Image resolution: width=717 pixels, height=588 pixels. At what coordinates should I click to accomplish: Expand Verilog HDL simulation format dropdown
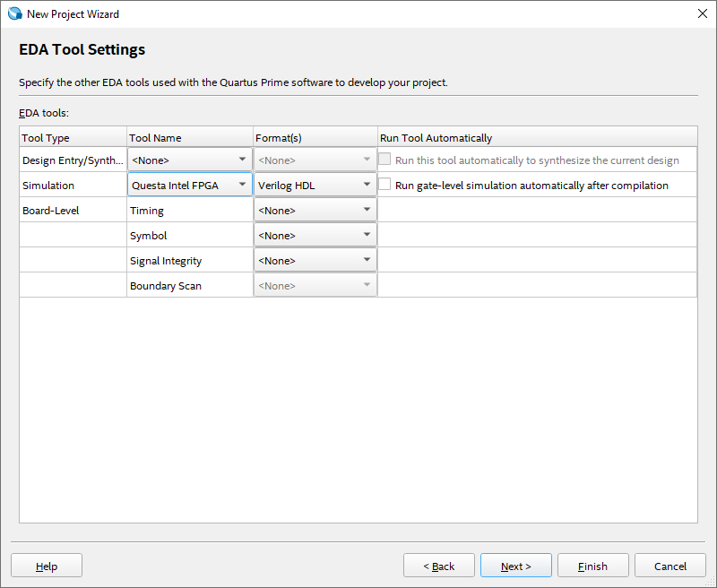coord(315,186)
